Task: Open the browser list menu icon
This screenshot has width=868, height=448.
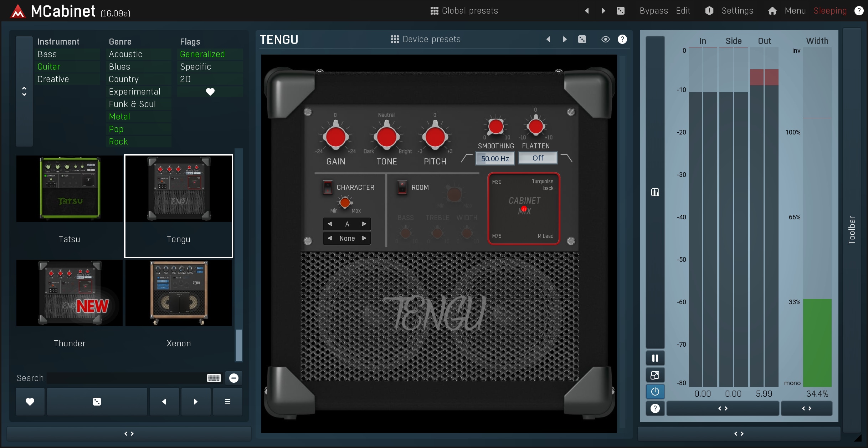Action: 228,402
